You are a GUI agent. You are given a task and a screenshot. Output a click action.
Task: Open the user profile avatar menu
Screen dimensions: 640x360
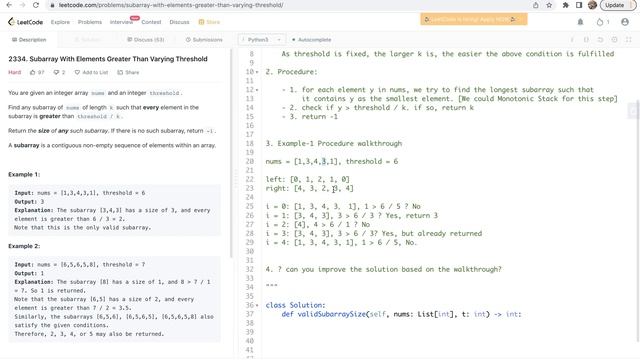pos(624,22)
